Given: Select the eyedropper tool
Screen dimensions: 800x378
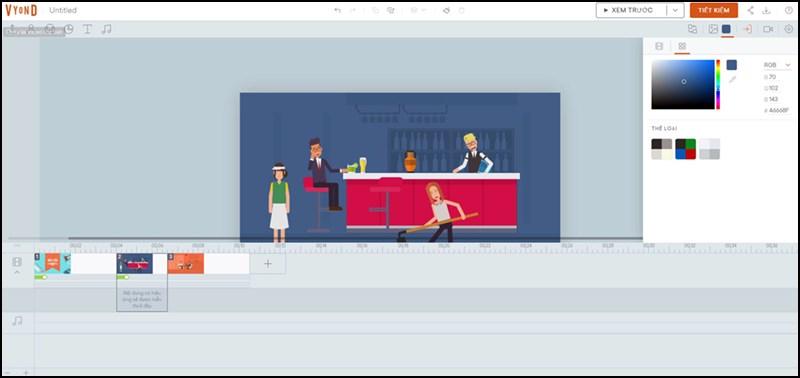Looking at the screenshot, I should [x=732, y=79].
